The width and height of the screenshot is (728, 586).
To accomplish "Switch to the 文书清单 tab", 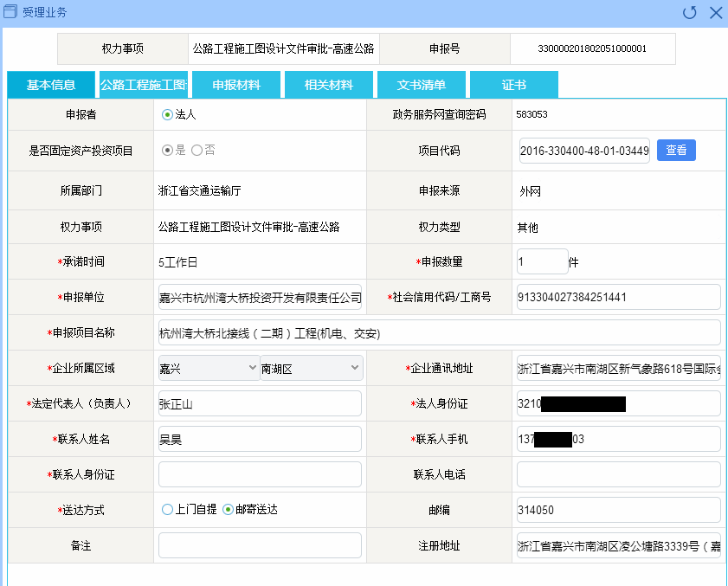I will pyautogui.click(x=422, y=85).
